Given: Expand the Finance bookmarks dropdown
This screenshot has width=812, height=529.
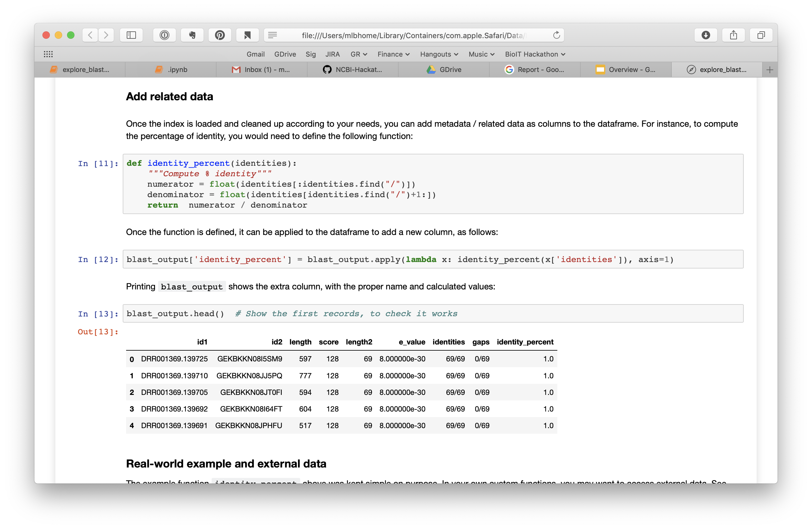Looking at the screenshot, I should (x=393, y=54).
